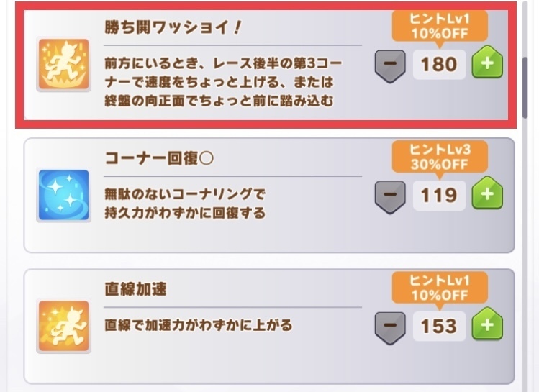
Task: Click the 勝ち鬨ワッショイ！ skill icon
Action: point(63,64)
